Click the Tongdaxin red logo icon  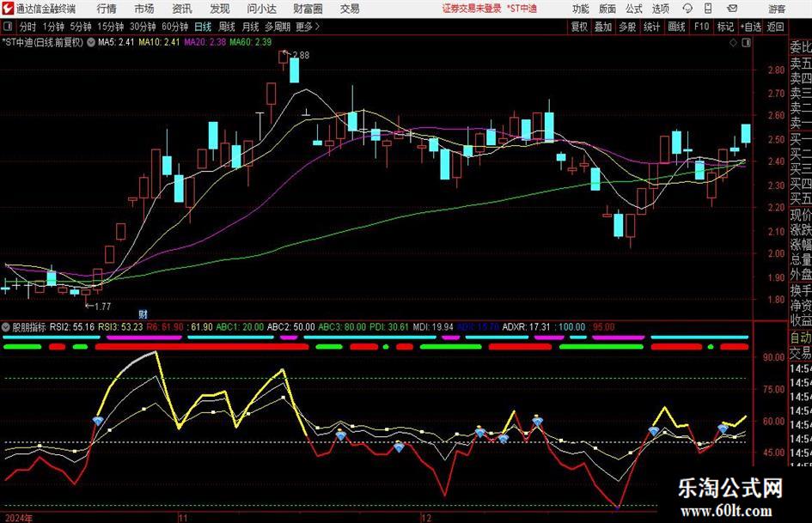pos(8,9)
